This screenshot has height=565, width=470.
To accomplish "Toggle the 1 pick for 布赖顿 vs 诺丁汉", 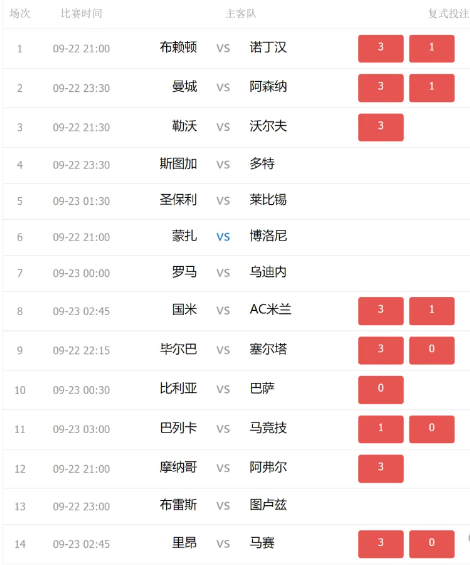I will [x=431, y=49].
